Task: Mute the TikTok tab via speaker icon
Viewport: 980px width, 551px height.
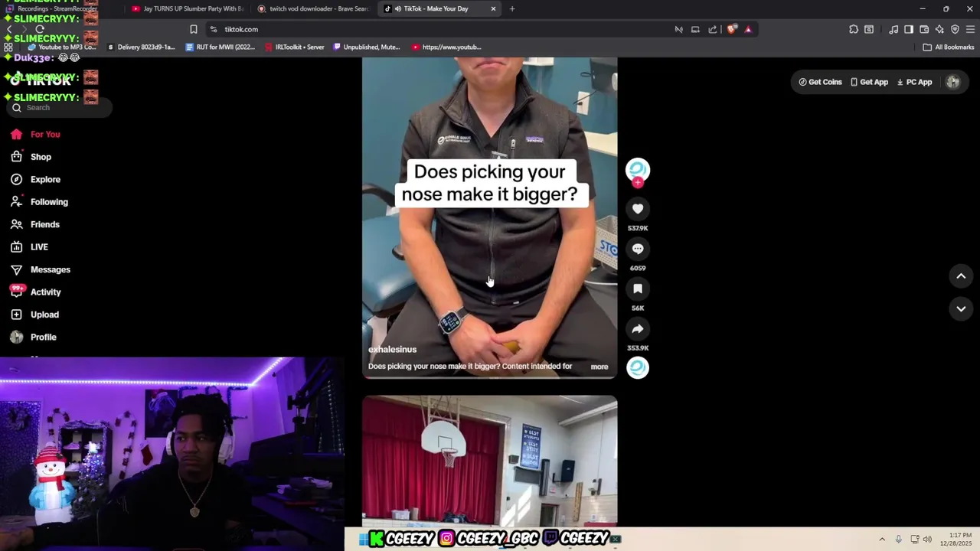Action: (x=398, y=8)
